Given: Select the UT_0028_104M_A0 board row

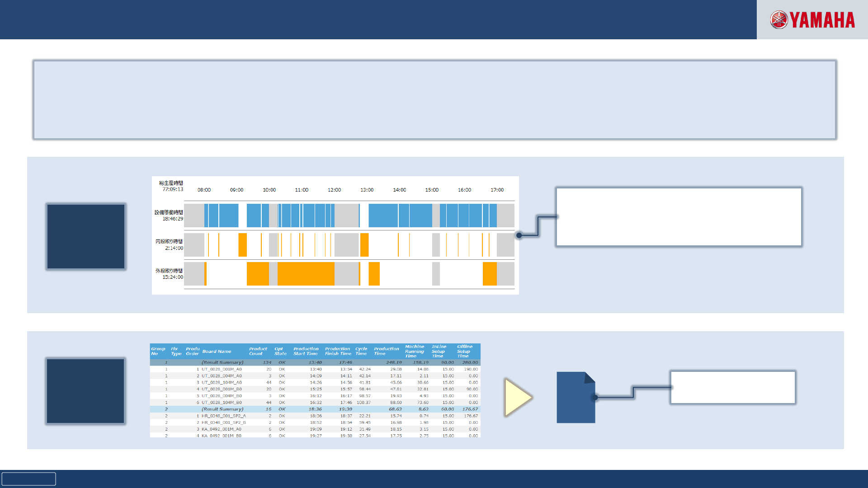Looking at the screenshot, I should (222, 382).
